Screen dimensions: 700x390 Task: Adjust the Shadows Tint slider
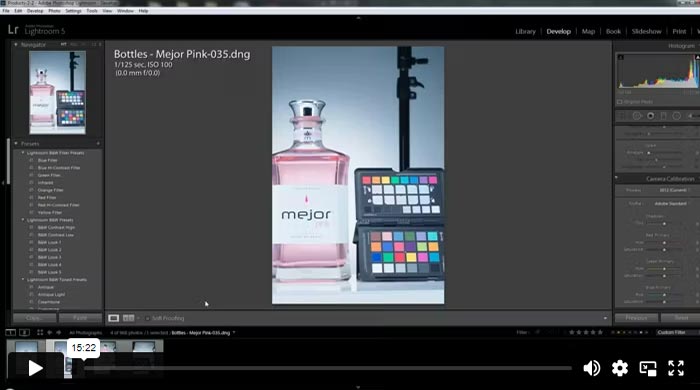[664, 223]
